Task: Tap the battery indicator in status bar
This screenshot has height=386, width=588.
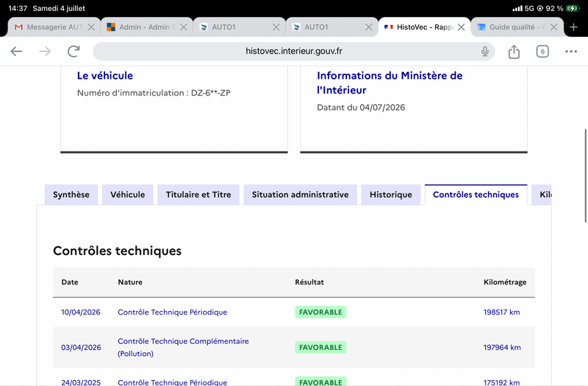Action: (x=573, y=8)
